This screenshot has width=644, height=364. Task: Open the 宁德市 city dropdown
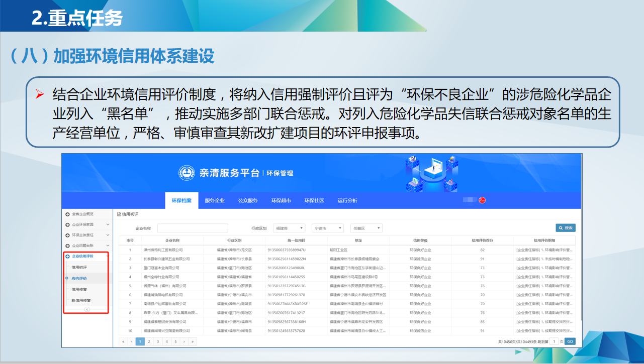[x=328, y=228]
